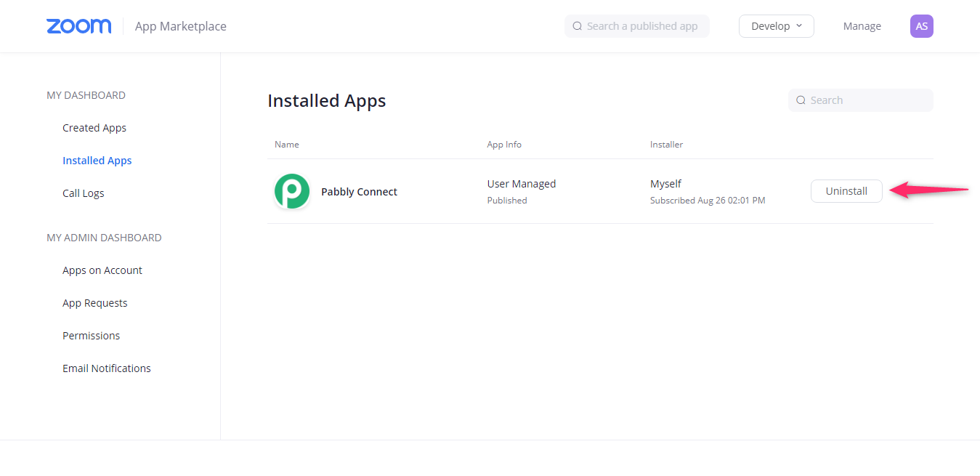Focus the Search a published app field
The image size is (980, 476).
click(637, 26)
